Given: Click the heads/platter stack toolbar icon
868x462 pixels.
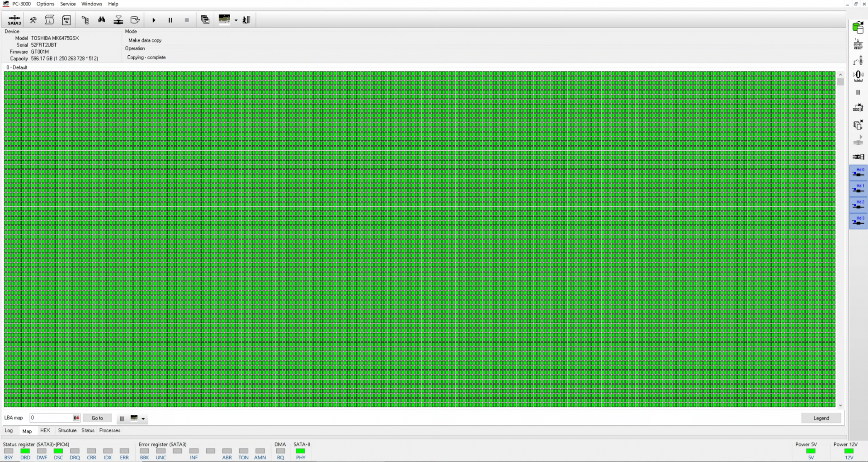Looking at the screenshot, I should click(x=118, y=20).
